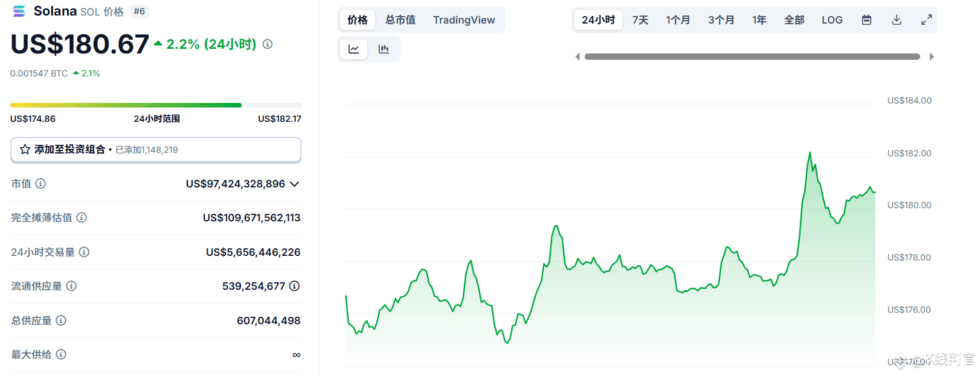Select the 1个月 time range
Image resolution: width=980 pixels, height=376 pixels.
tap(678, 20)
